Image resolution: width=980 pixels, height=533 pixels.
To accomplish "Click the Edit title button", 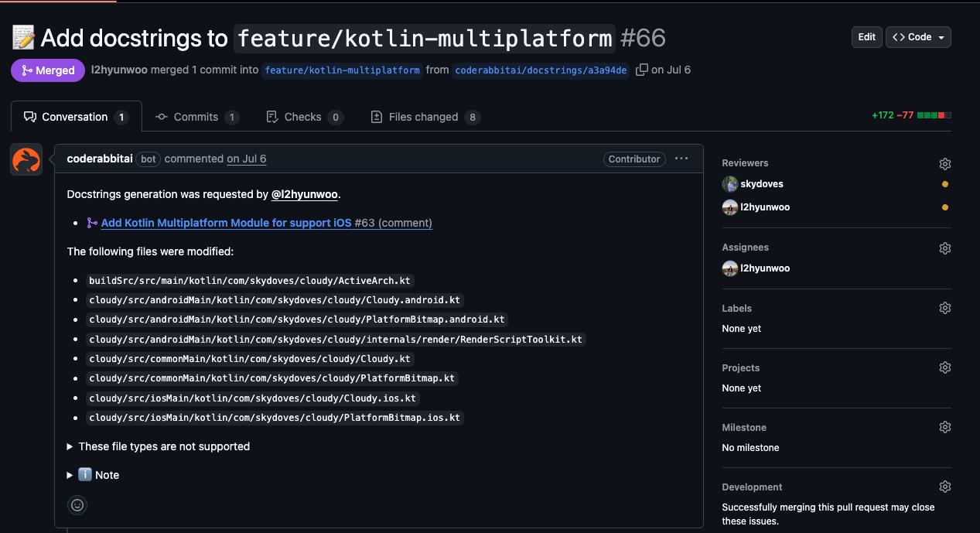I will pos(866,37).
